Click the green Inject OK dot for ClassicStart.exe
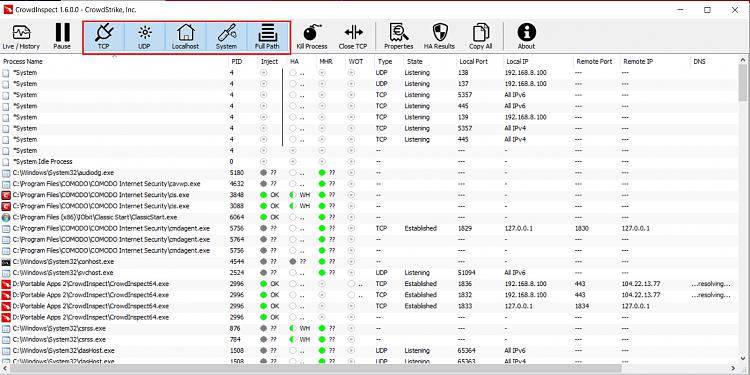The width and height of the screenshot is (750, 375). [x=264, y=217]
